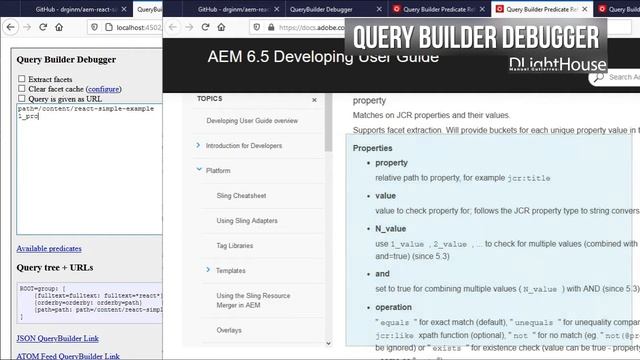This screenshot has width=640, height=360.
Task: Click the Templates topic label
Action: coord(231,271)
